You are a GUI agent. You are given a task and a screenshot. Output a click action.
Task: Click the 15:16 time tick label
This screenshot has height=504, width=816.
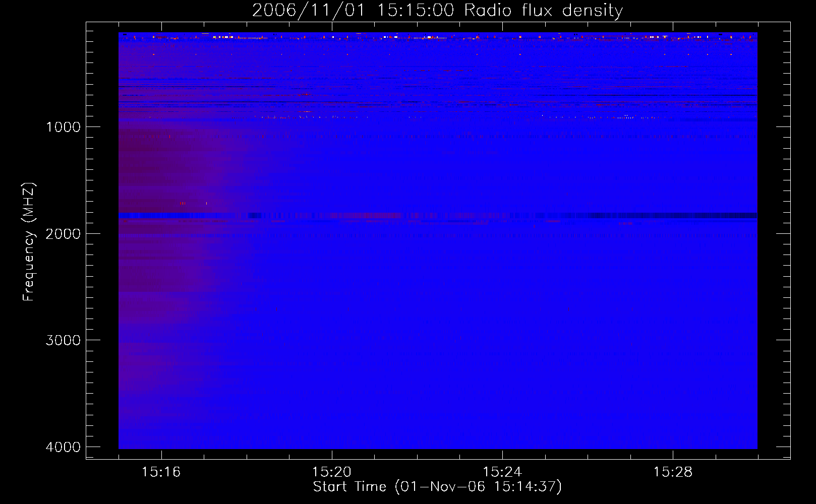pyautogui.click(x=161, y=472)
